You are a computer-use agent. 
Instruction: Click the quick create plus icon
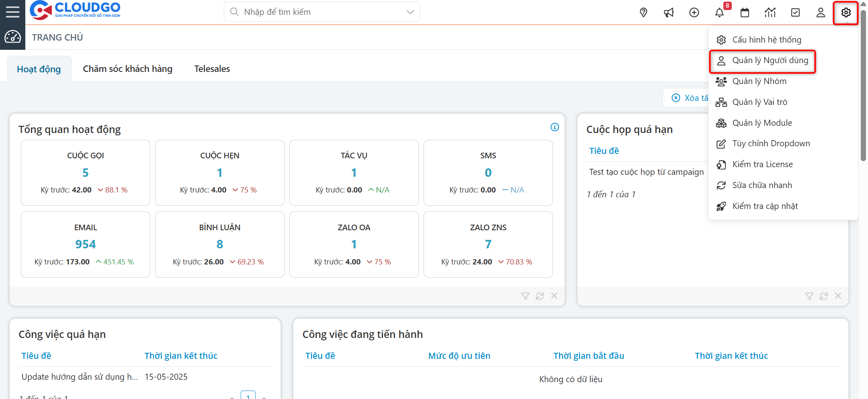tap(694, 12)
